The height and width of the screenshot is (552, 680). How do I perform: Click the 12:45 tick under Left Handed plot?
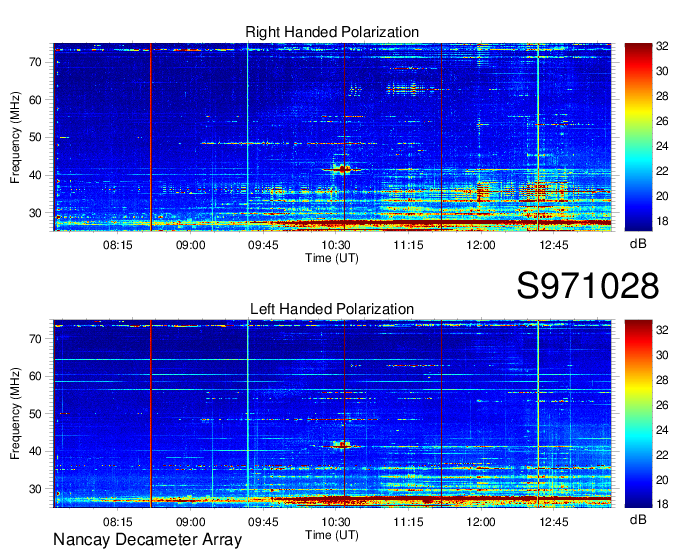(554, 522)
